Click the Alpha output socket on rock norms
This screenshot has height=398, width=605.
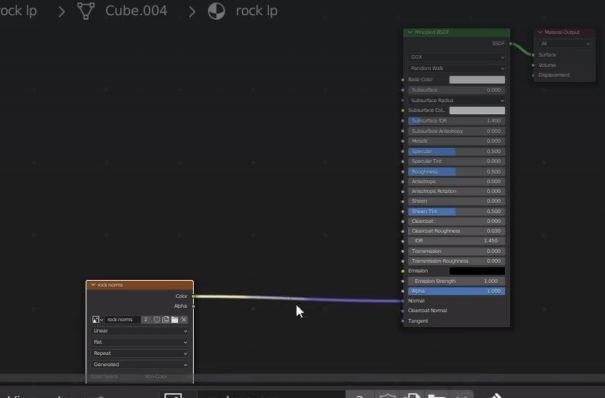193,306
